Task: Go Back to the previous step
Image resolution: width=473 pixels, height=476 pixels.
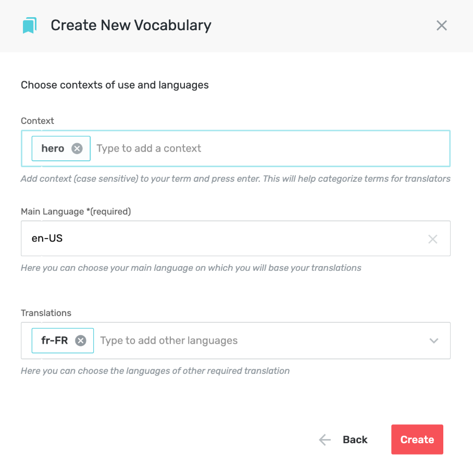Action: coord(355,440)
